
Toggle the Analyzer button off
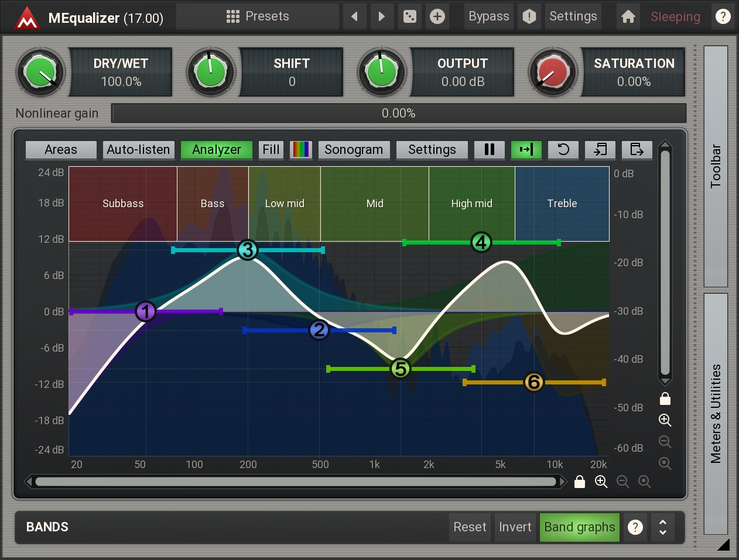coord(216,150)
